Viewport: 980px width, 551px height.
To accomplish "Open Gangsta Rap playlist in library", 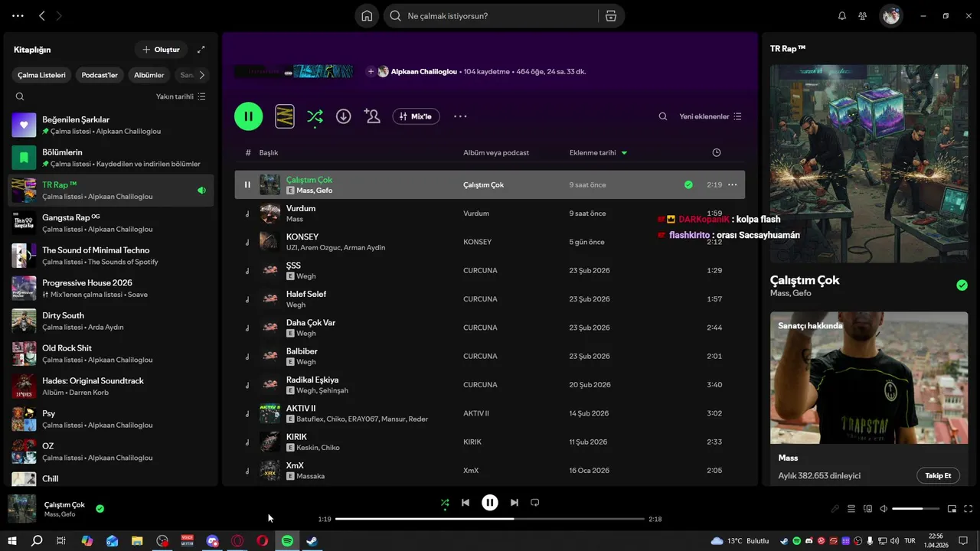I will coord(111,223).
